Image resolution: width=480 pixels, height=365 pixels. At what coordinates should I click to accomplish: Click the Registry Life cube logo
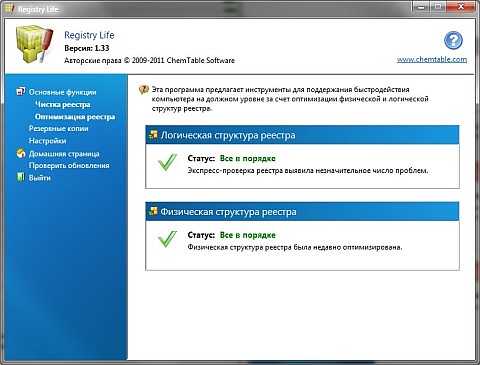pyautogui.click(x=34, y=44)
